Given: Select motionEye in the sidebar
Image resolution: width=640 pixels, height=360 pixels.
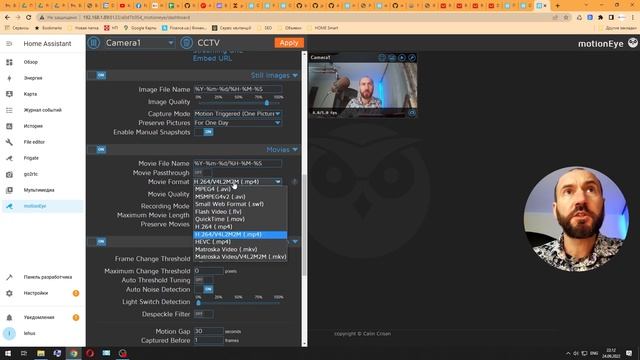Looking at the screenshot, I should 42,206.
